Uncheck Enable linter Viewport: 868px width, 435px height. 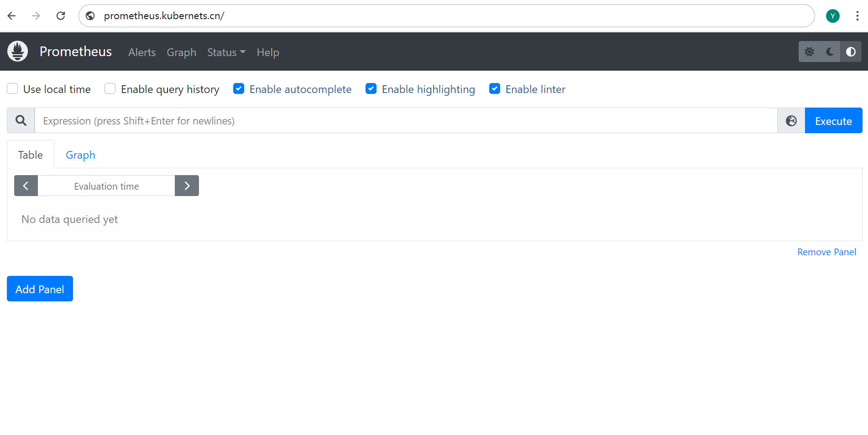tap(495, 88)
